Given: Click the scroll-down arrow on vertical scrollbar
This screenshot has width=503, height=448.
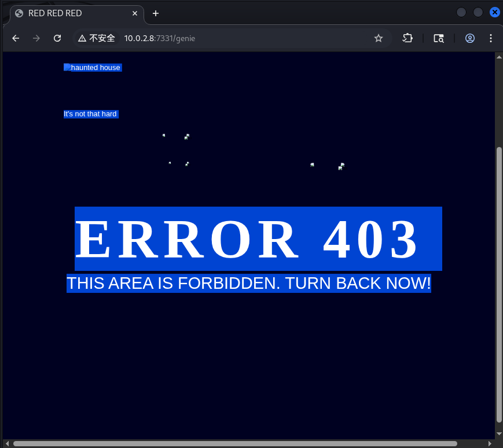Looking at the screenshot, I should 499,434.
